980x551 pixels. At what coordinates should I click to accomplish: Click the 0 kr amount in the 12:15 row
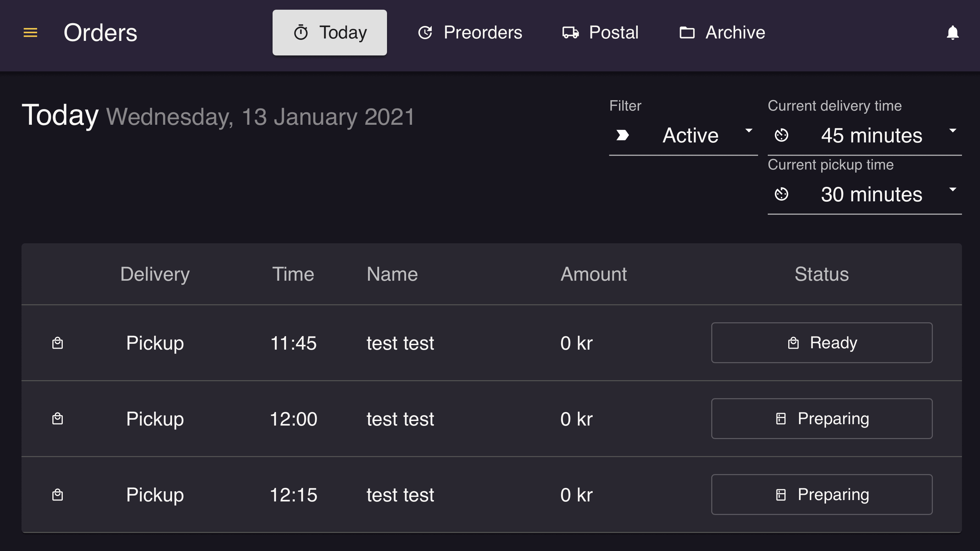point(576,495)
